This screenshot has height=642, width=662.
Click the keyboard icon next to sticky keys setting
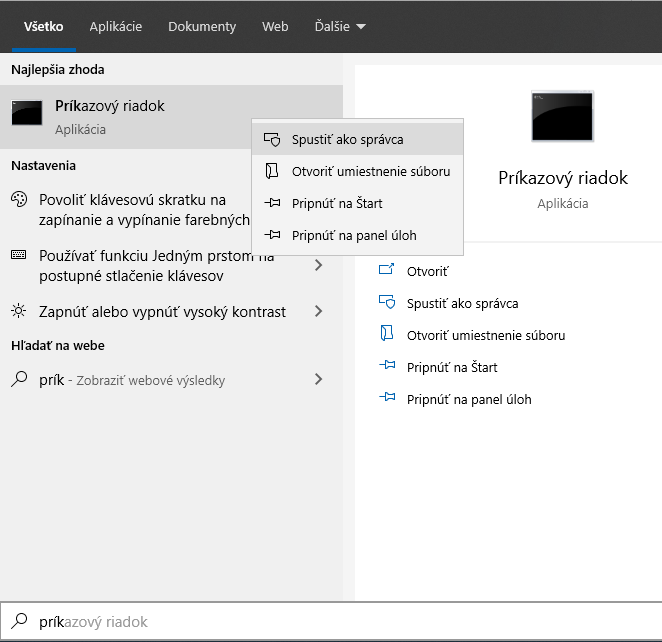[19, 256]
